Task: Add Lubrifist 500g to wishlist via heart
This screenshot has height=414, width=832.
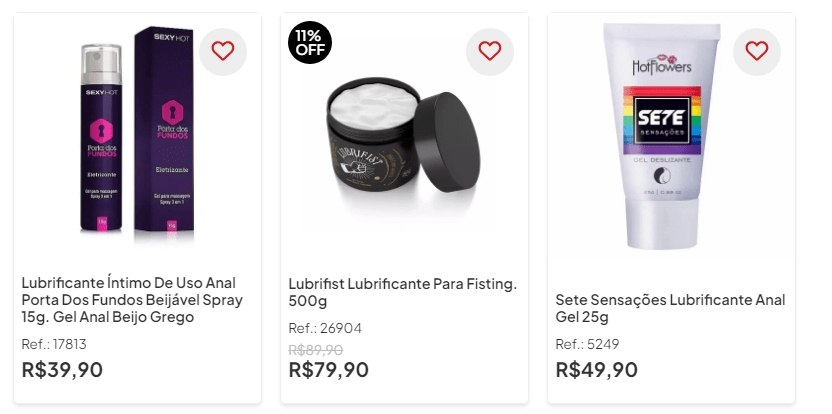Action: pos(490,51)
